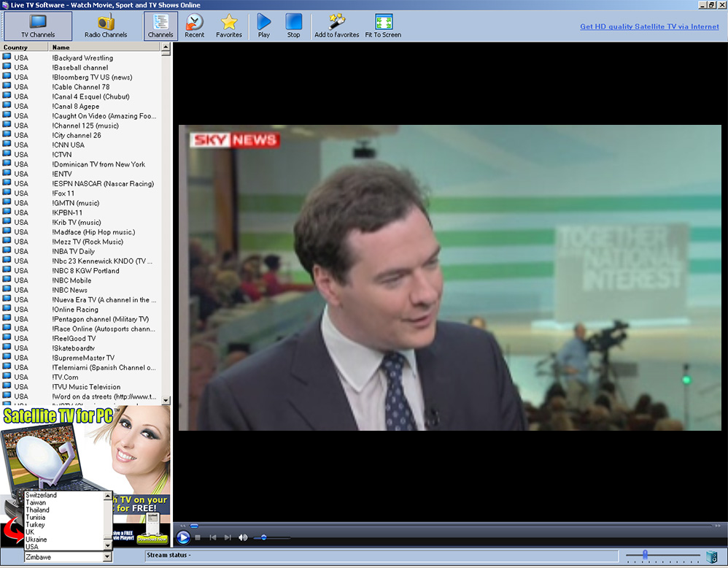Sort channels by Name column header
The height and width of the screenshot is (568, 728).
(105, 47)
